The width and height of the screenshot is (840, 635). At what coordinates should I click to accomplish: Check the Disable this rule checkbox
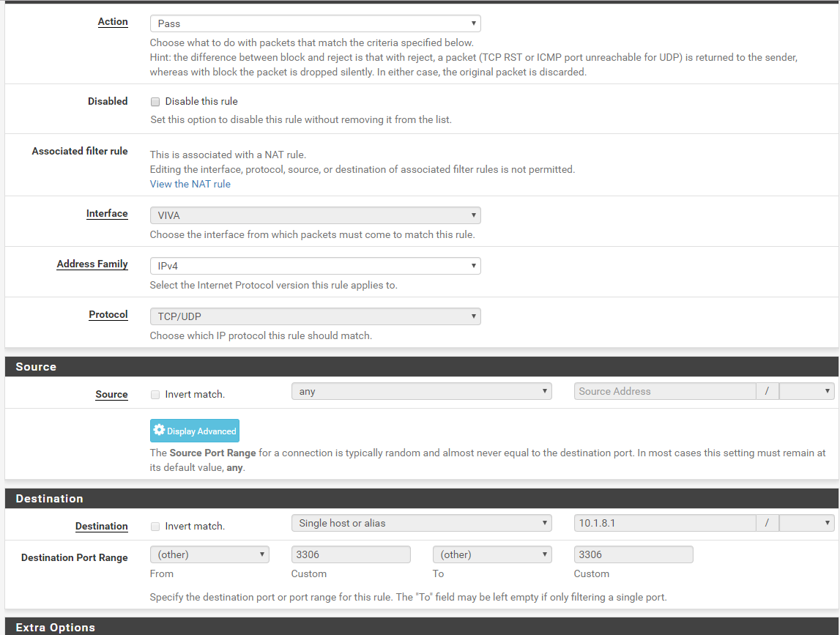tap(155, 102)
